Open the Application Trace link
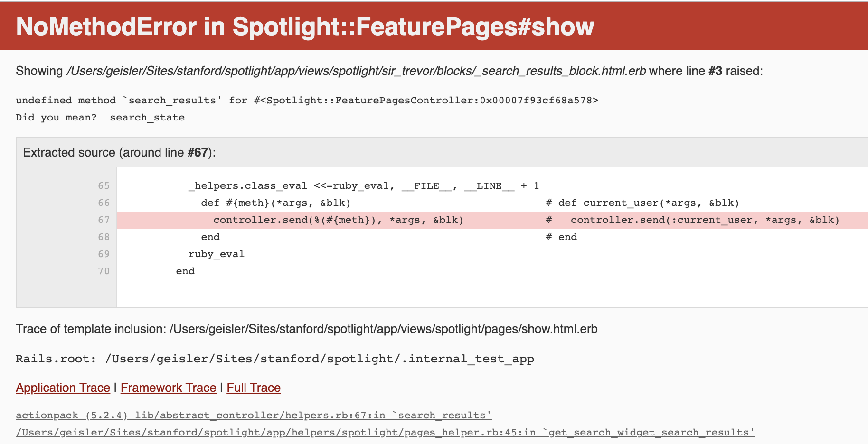Viewport: 868px width, 444px height. (63, 388)
